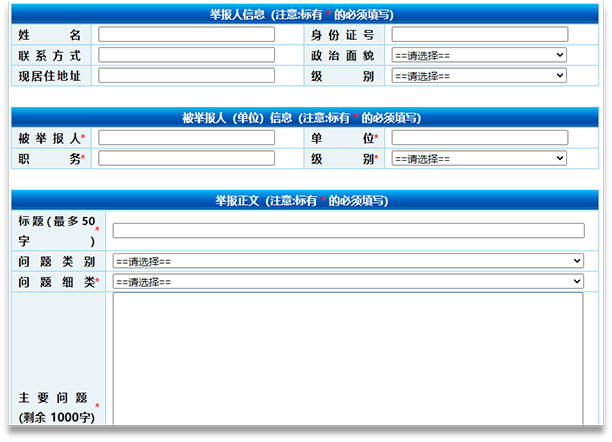Click the 主要问题 (剩余1000字) label
The width and height of the screenshot is (612, 442).
(58, 407)
